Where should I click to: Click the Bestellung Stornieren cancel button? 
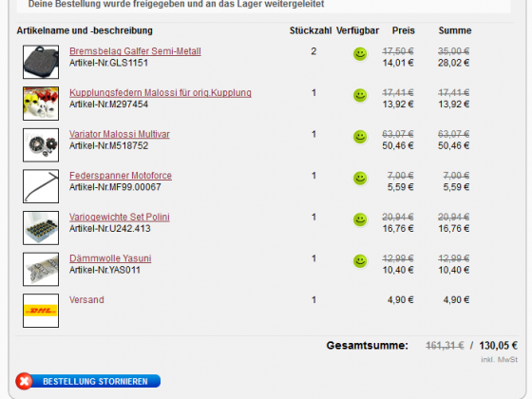[88, 381]
